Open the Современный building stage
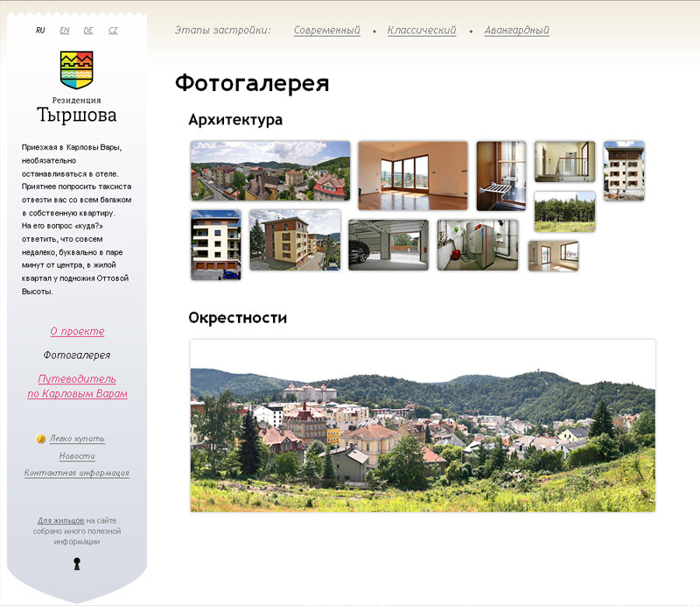 326,31
